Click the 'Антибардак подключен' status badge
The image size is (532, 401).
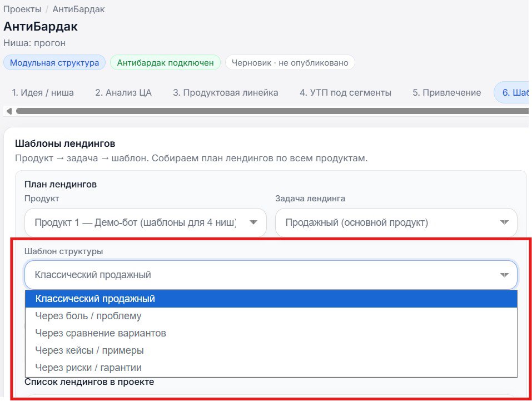pyautogui.click(x=166, y=62)
